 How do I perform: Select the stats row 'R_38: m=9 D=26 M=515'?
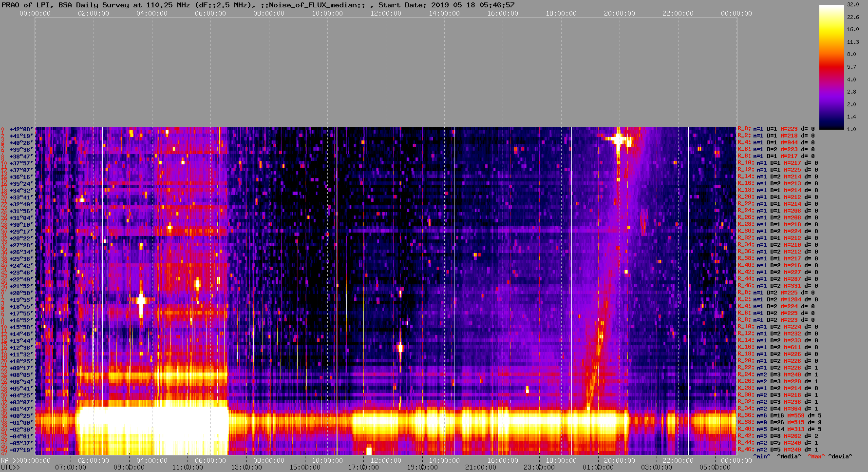pyautogui.click(x=779, y=422)
